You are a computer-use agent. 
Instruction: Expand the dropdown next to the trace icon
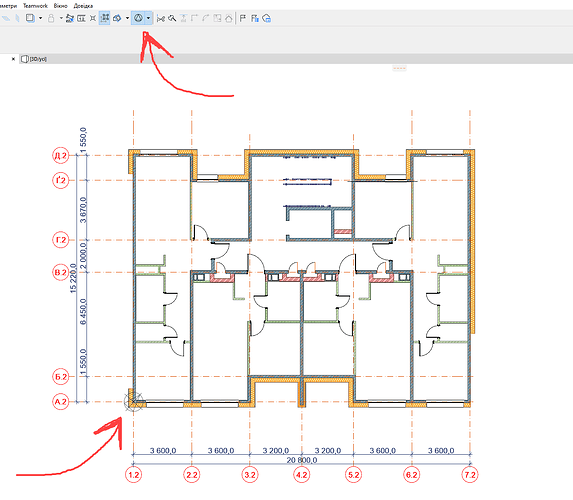coord(40,18)
